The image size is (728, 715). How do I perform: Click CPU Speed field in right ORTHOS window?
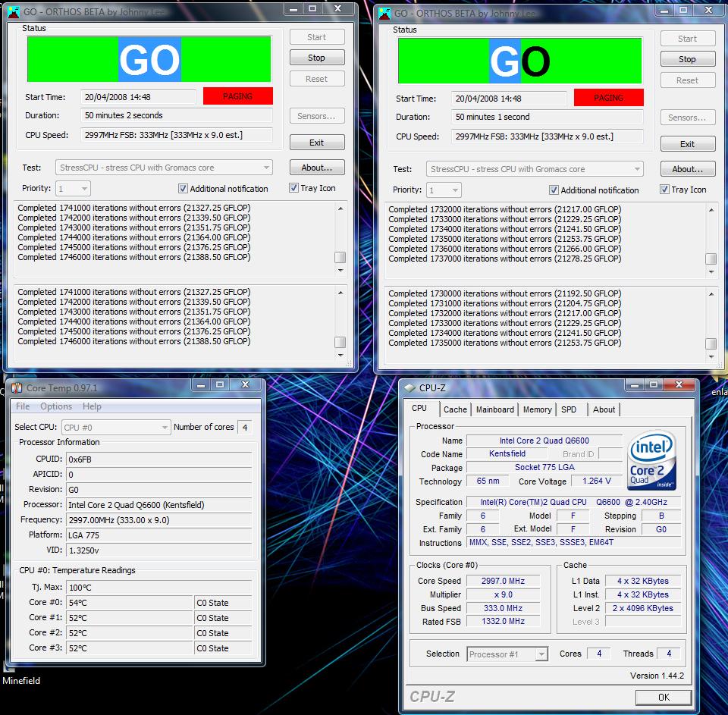[x=548, y=136]
